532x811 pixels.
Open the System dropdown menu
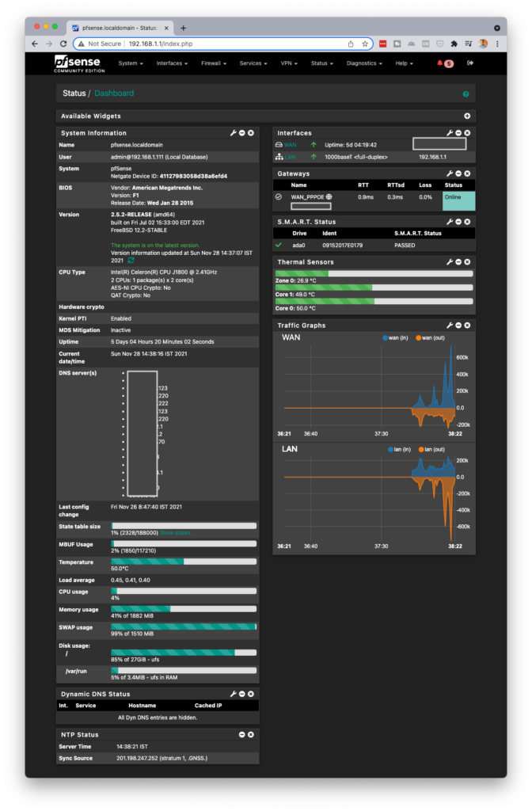point(131,63)
